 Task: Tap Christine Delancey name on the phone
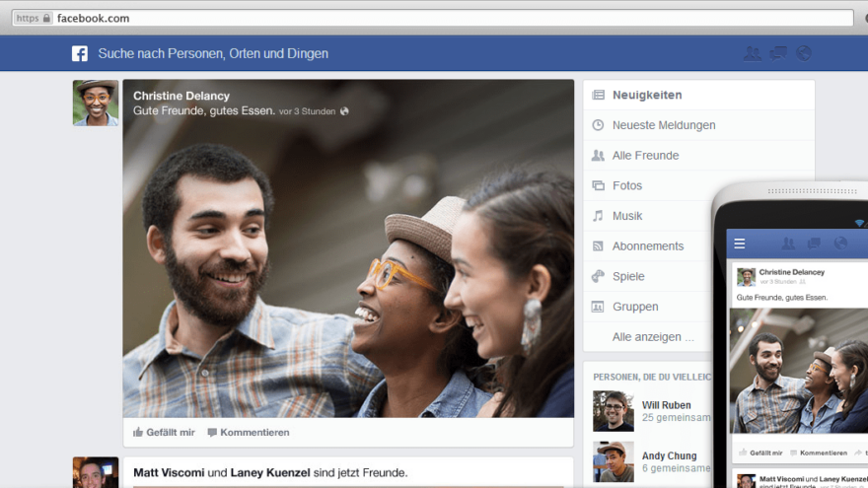point(792,272)
